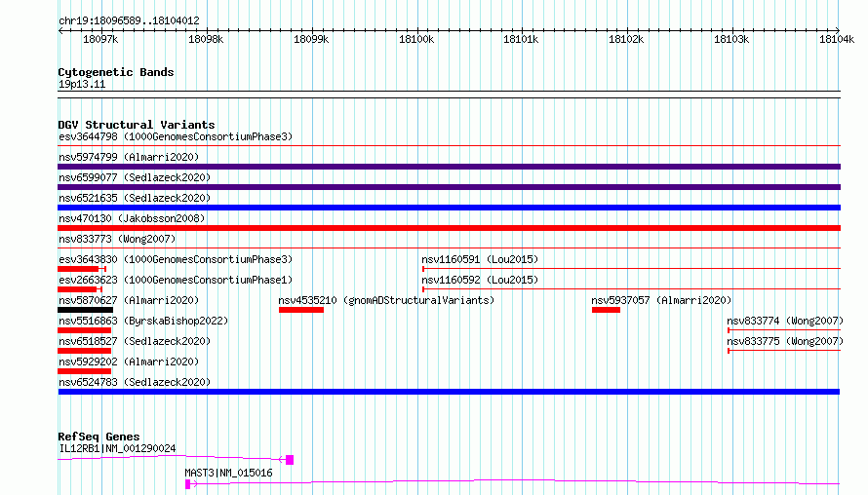
Task: Open the DGV Structural Variants track title
Action: pos(137,125)
